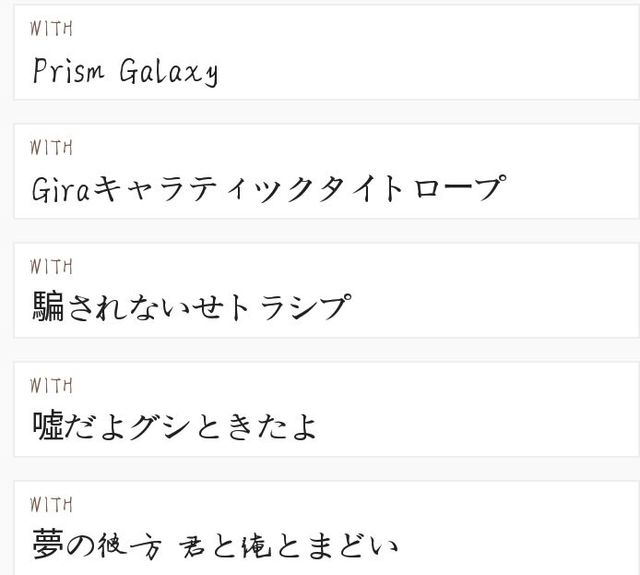The width and height of the screenshot is (640, 575).
Task: Click the WITH label above 夢の彼方
Action: (51, 505)
